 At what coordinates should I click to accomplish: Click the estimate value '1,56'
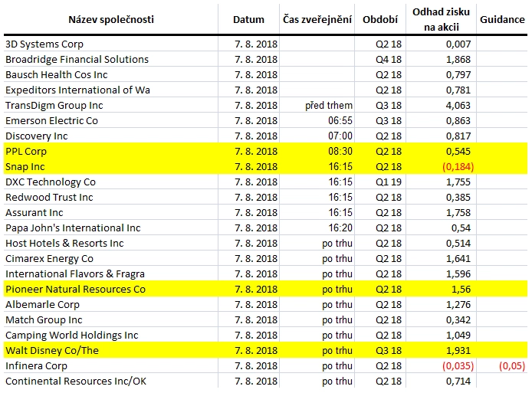461,290
